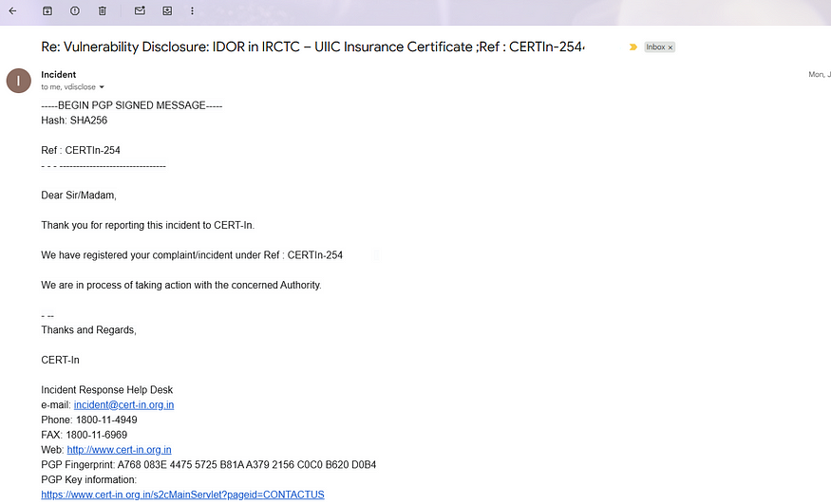The image size is (831, 504).
Task: Go back to inbox with back arrow
Action: pyautogui.click(x=12, y=10)
